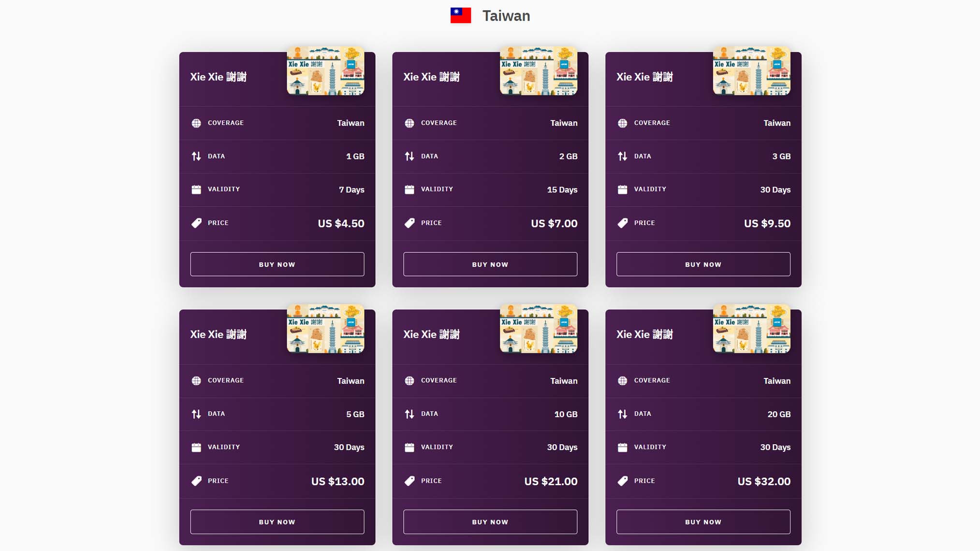Buy the 1 GB 7 Days plan
Image resolution: width=980 pixels, height=551 pixels.
click(x=277, y=264)
